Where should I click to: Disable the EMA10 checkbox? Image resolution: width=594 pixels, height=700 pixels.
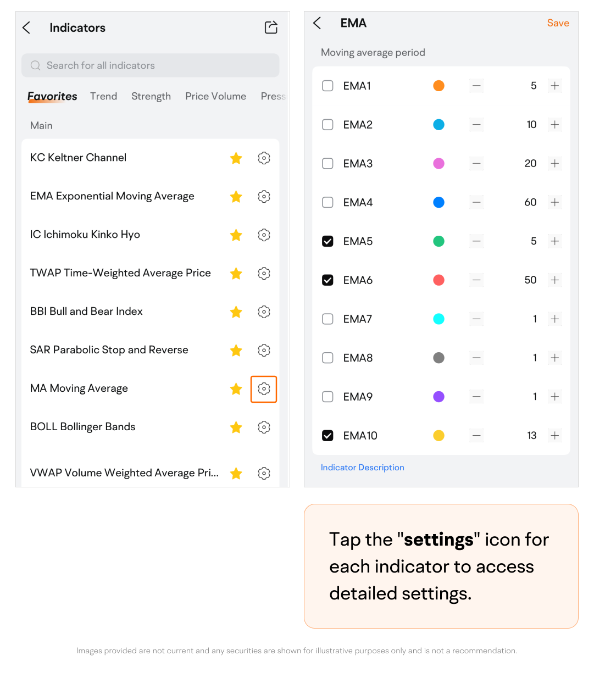(x=327, y=436)
